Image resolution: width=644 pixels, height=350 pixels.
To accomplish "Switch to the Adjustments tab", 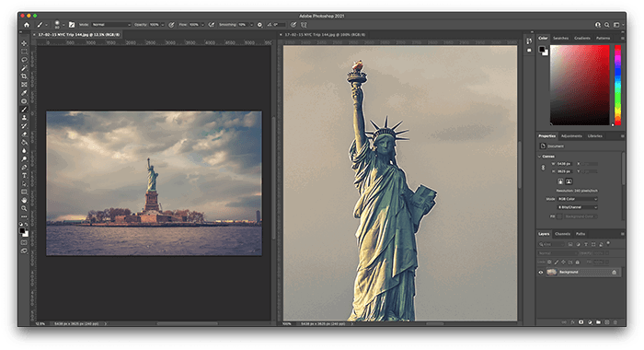I will tap(571, 135).
